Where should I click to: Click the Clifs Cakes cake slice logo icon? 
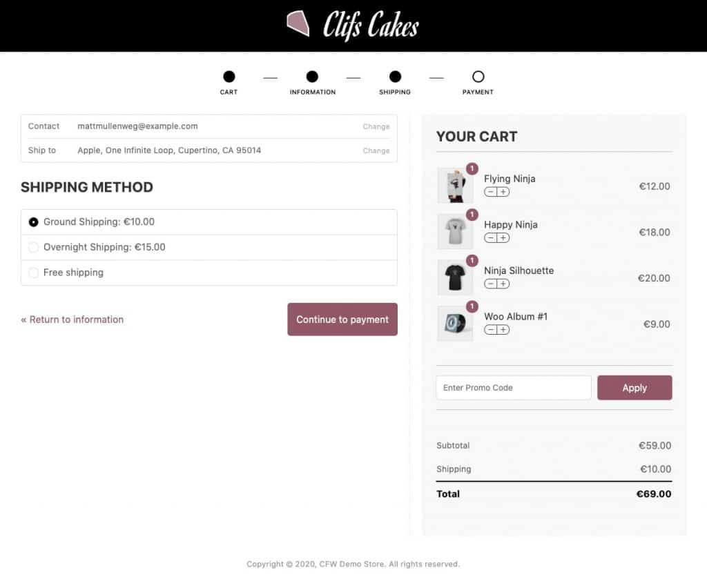click(298, 25)
